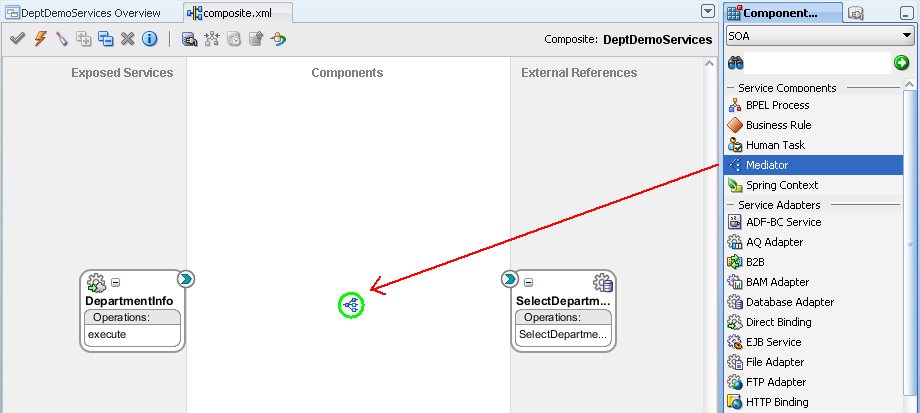This screenshot has height=413, width=920.
Task: Click the collapse all toolbar icon
Action: click(106, 39)
